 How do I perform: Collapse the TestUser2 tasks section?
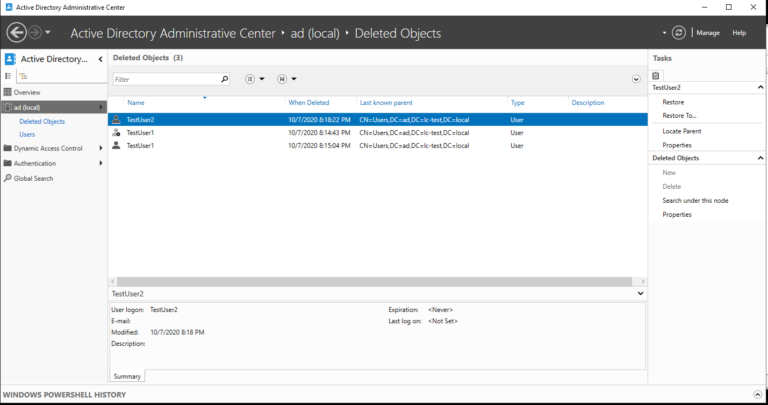pos(760,87)
